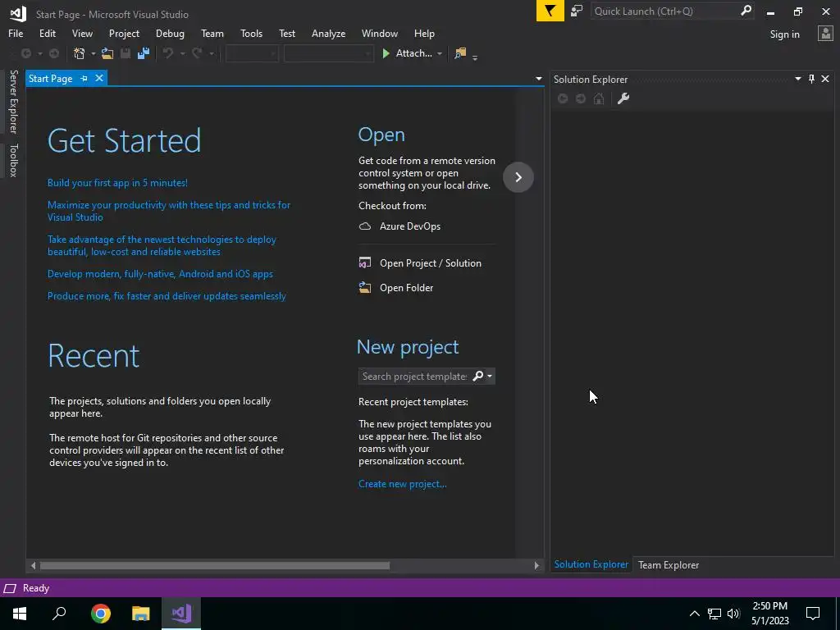
Task: Open the Windows notification center icon
Action: coord(813,614)
